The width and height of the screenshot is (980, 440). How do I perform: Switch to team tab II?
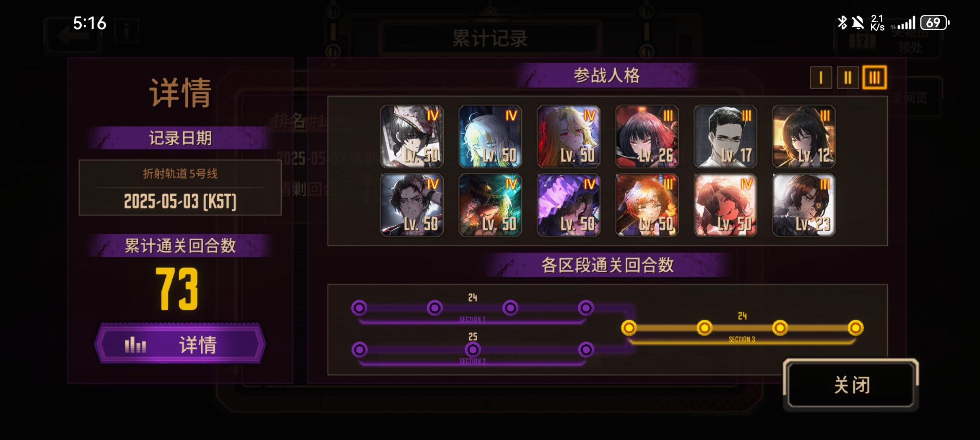pos(848,78)
